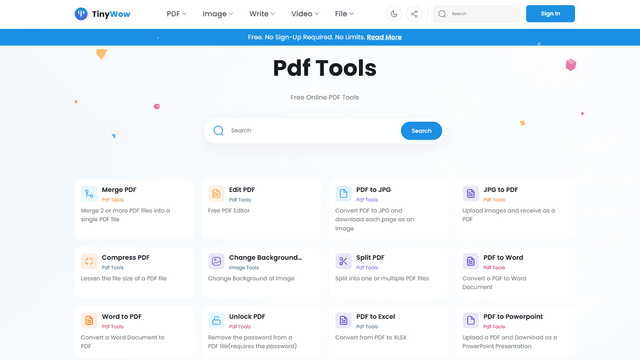
Task: Open the Word to PDF tool title
Action: [x=122, y=317]
